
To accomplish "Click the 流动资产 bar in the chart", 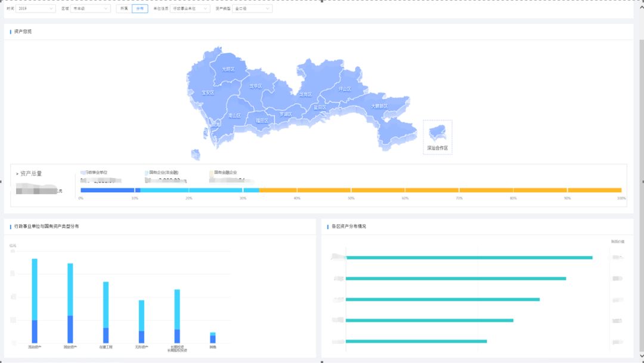I will pyautogui.click(x=35, y=300).
